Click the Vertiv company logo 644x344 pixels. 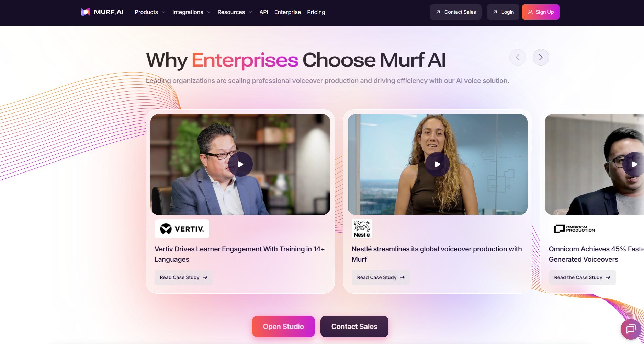coord(182,229)
